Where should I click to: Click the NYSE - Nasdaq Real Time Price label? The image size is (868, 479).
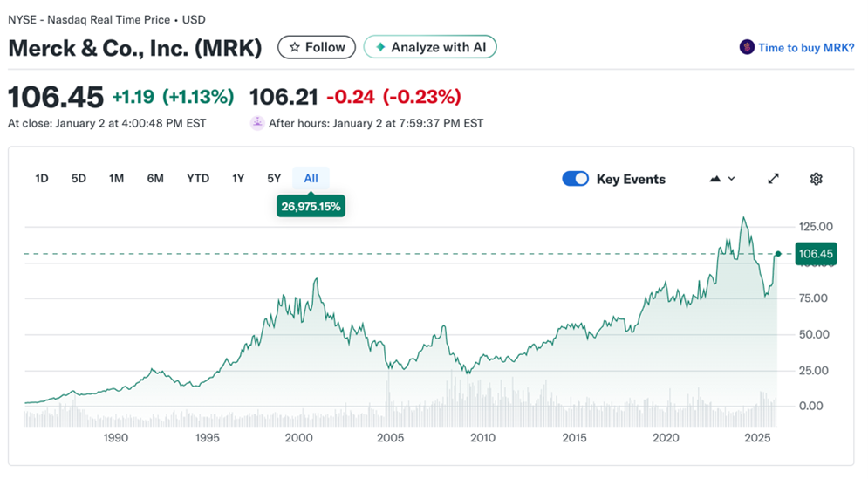(x=89, y=20)
